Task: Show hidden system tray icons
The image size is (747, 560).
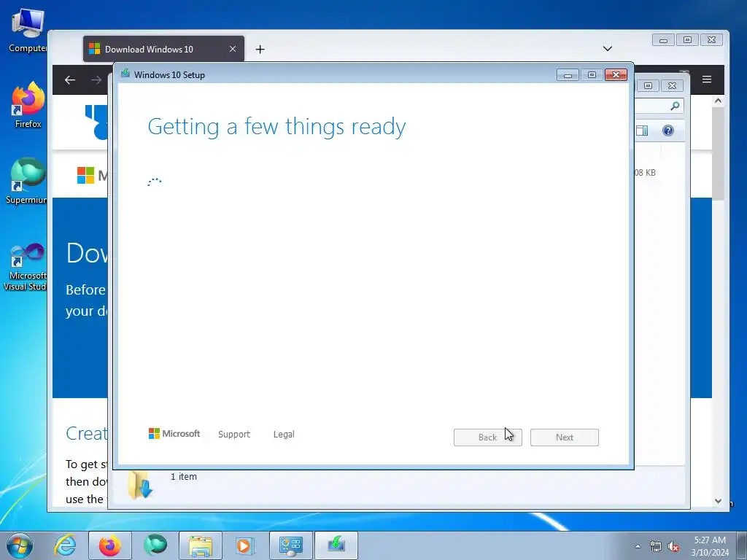Action: (x=638, y=546)
